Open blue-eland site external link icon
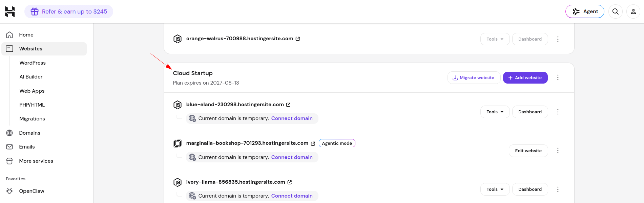 pyautogui.click(x=288, y=105)
